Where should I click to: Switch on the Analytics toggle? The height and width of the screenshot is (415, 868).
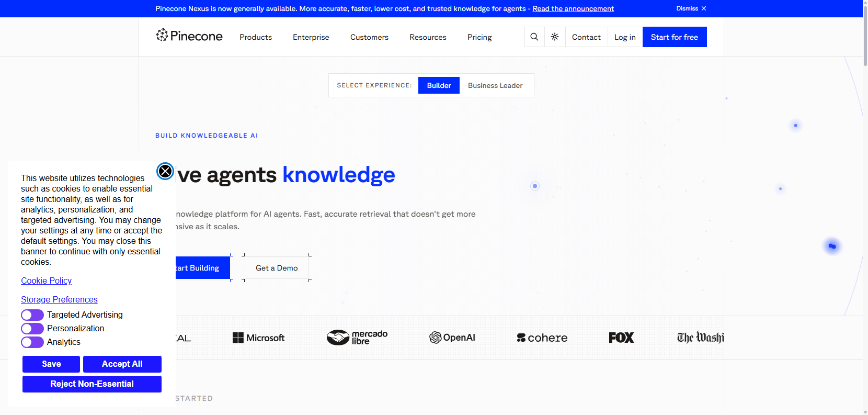coord(32,342)
